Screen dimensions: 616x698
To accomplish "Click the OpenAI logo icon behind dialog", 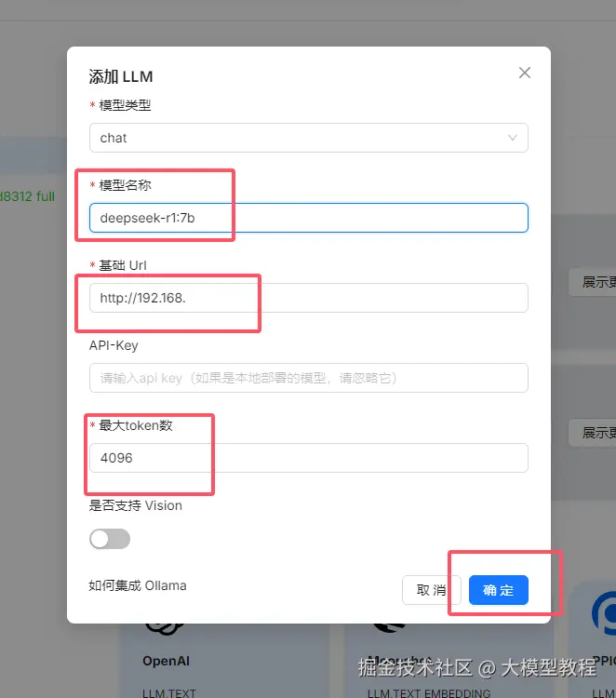I will coord(166,628).
